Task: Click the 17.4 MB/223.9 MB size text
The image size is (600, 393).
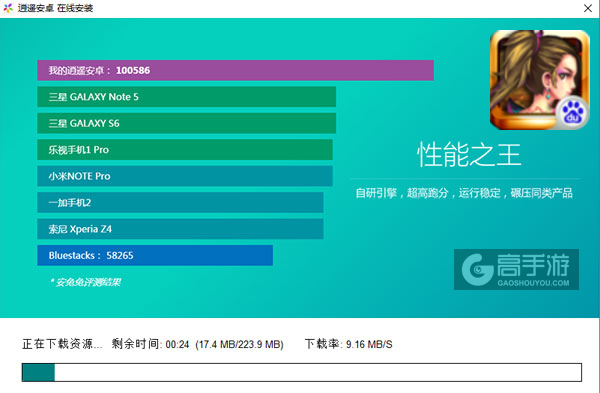Action: pyautogui.click(x=240, y=344)
